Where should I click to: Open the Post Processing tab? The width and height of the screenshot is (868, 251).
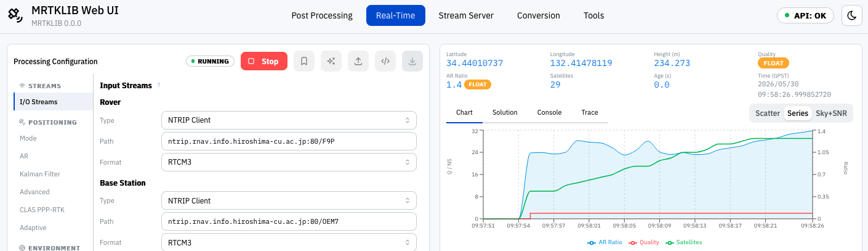click(x=322, y=15)
